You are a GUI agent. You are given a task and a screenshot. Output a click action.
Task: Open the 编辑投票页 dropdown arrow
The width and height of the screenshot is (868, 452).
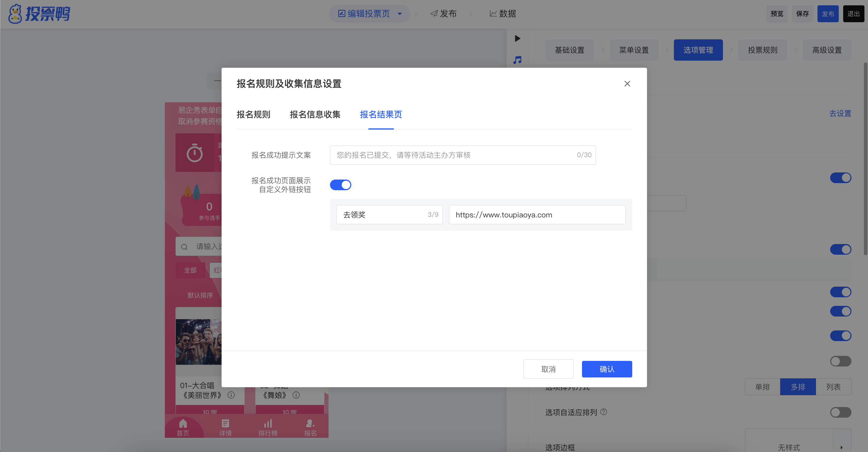click(x=400, y=14)
